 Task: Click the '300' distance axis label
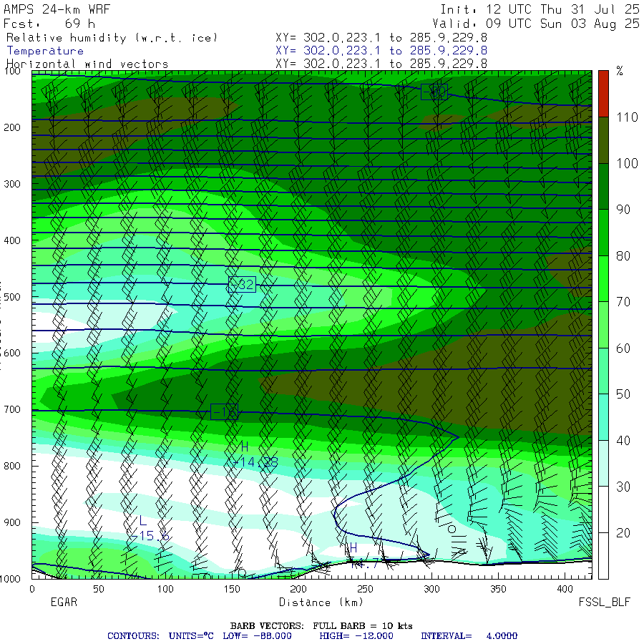431,589
